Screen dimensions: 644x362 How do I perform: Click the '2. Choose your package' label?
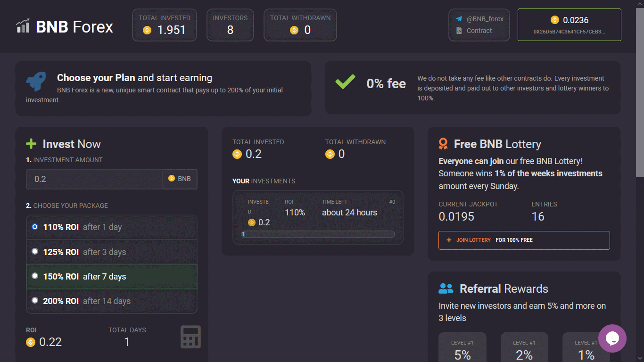(67, 206)
